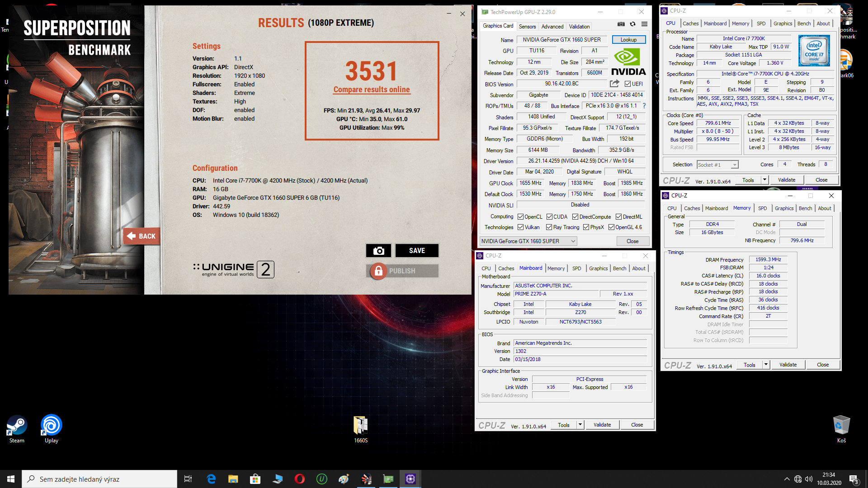Toggle the Vulkan checkbox
This screenshot has height=488, width=868.
click(x=520, y=227)
